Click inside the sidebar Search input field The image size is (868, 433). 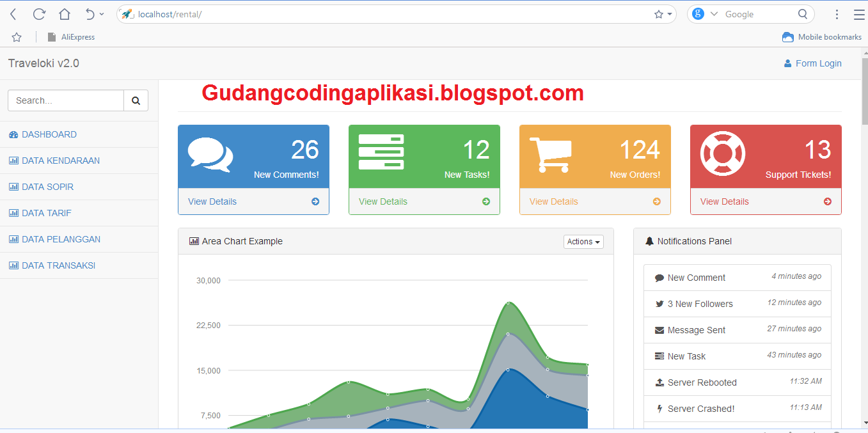coord(64,100)
